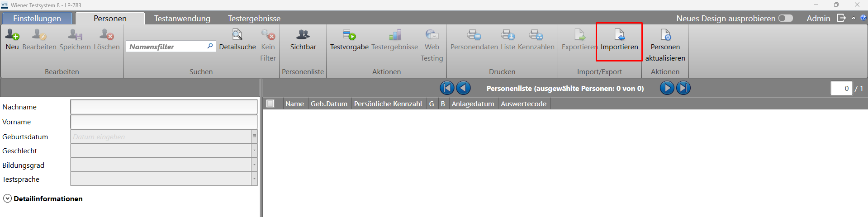Click Personen aktualisieren icon
The width and height of the screenshot is (868, 217).
coord(665,34)
